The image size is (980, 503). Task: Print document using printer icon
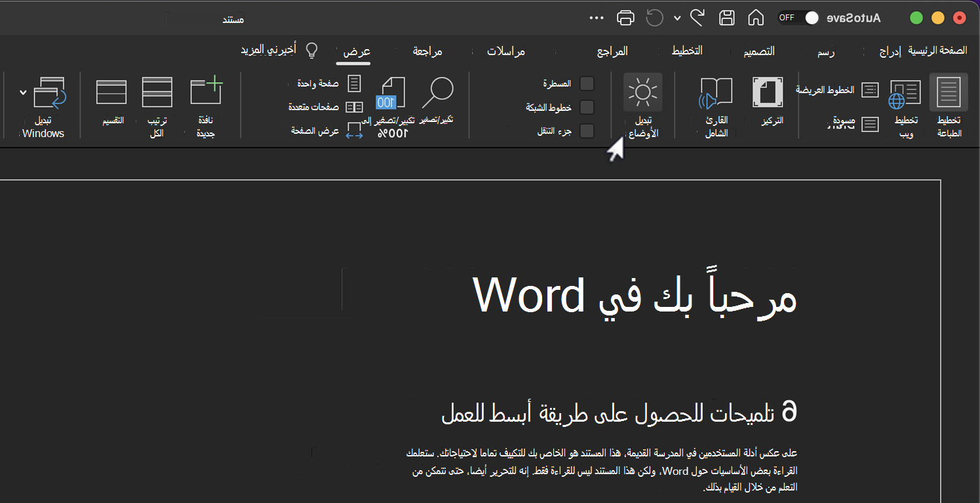click(626, 18)
